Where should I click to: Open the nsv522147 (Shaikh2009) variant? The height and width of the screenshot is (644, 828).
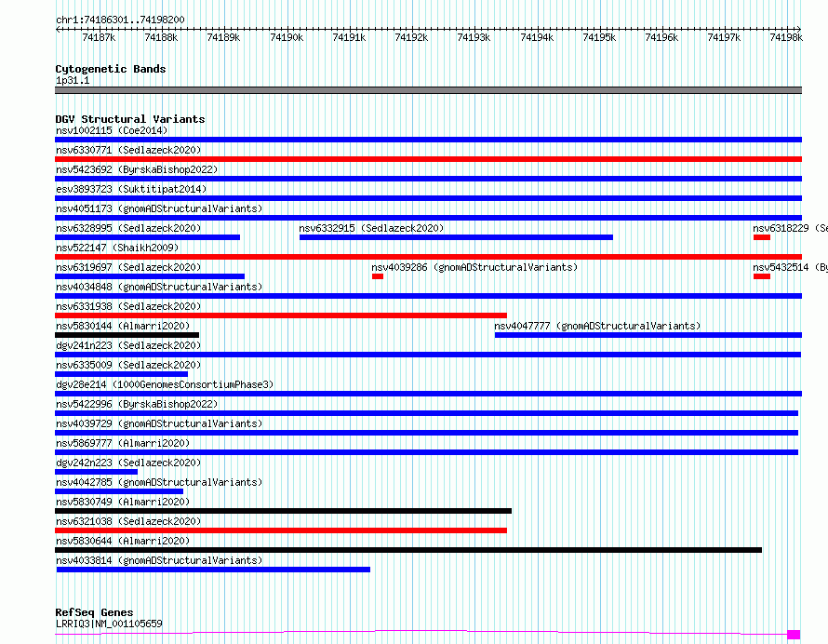coord(117,248)
